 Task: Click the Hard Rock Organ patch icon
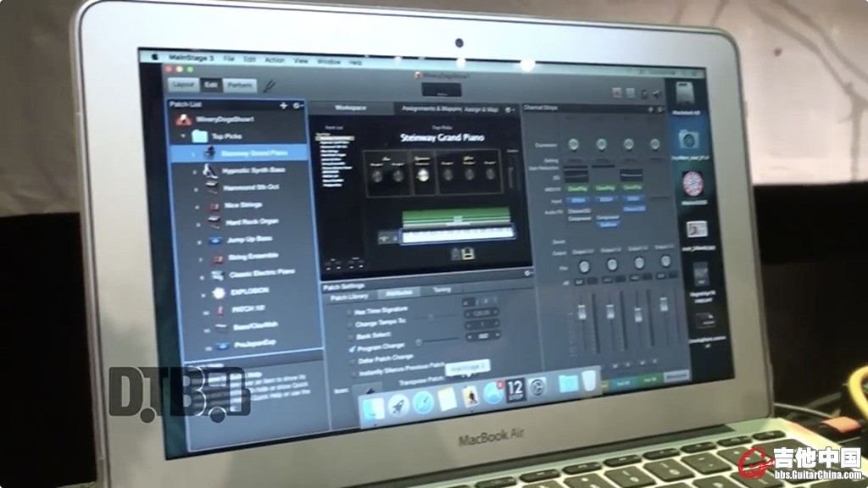tap(214, 223)
